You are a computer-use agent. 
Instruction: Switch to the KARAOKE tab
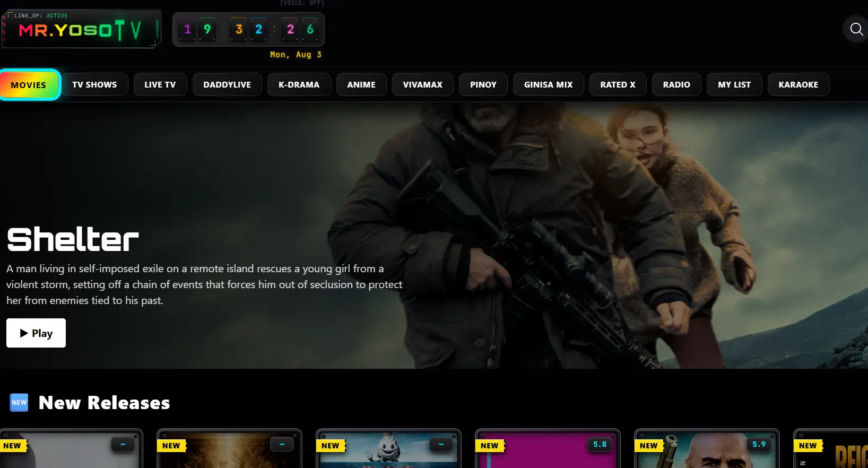click(x=798, y=84)
